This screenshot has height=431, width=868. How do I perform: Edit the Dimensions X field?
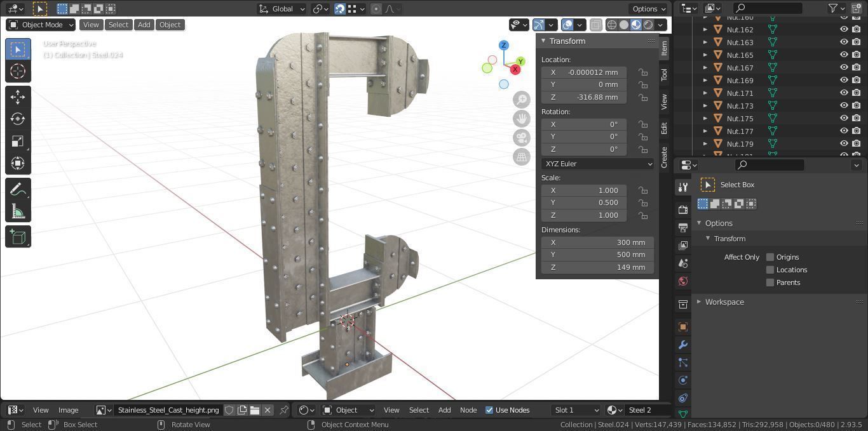tap(597, 242)
